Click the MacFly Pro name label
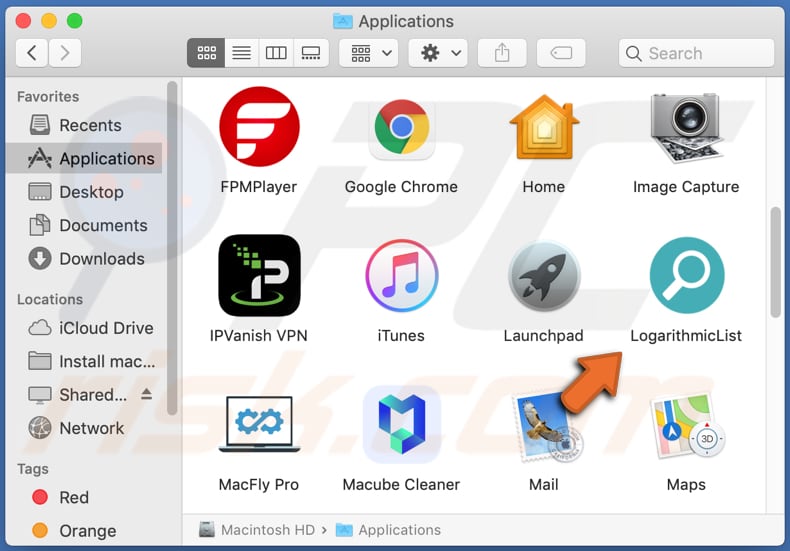Image resolution: width=790 pixels, height=551 pixels. (x=258, y=485)
